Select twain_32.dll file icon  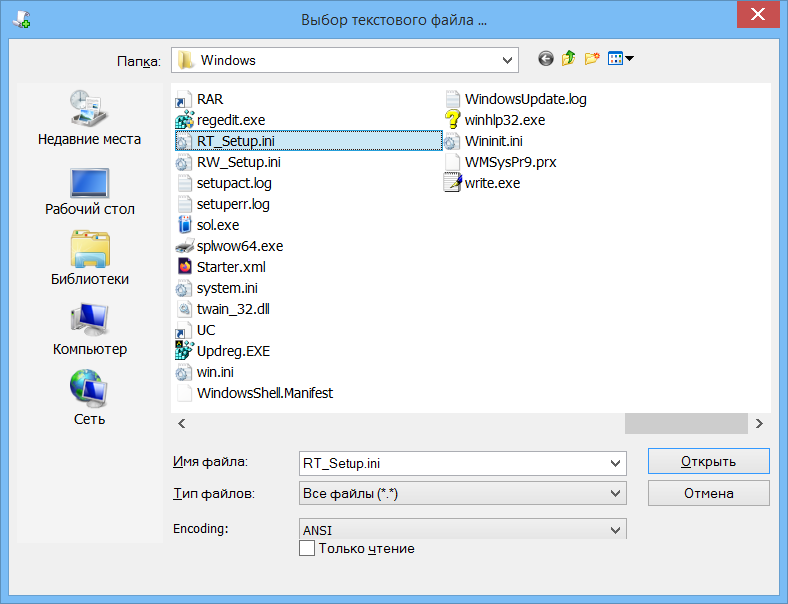[x=184, y=309]
